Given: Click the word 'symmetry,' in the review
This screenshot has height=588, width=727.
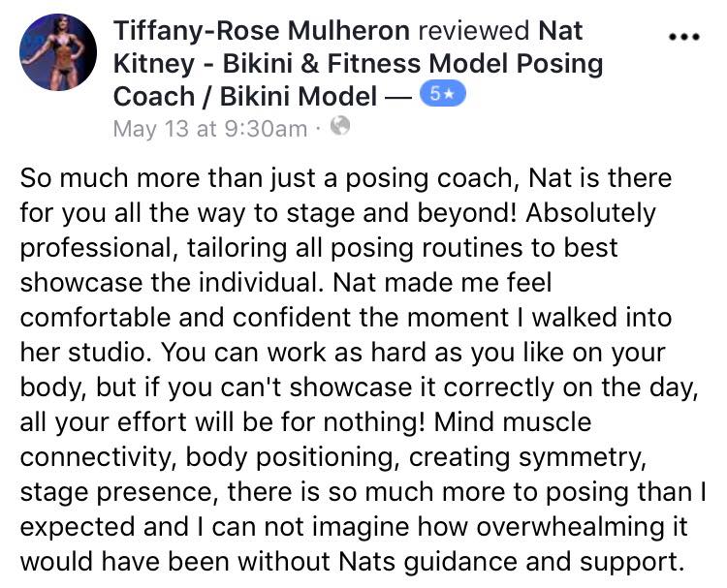Looking at the screenshot, I should (583, 458).
